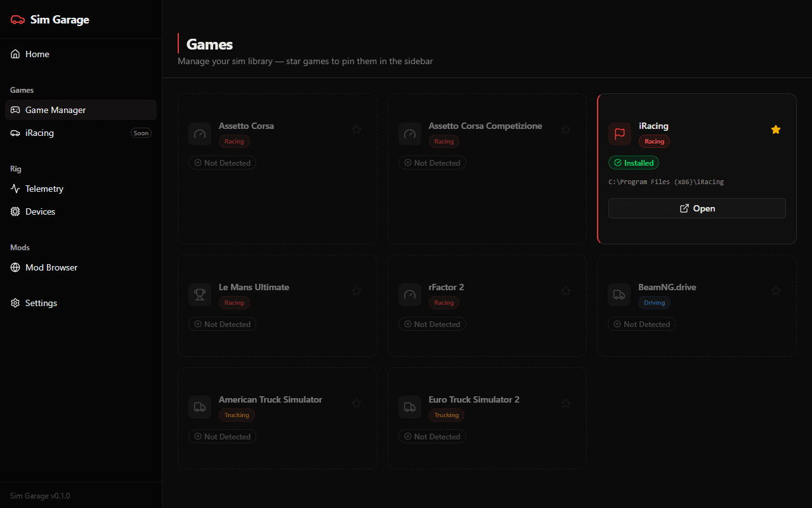Click Not Detected badge under Assetto Corsa
This screenshot has height=508, width=812.
[222, 163]
